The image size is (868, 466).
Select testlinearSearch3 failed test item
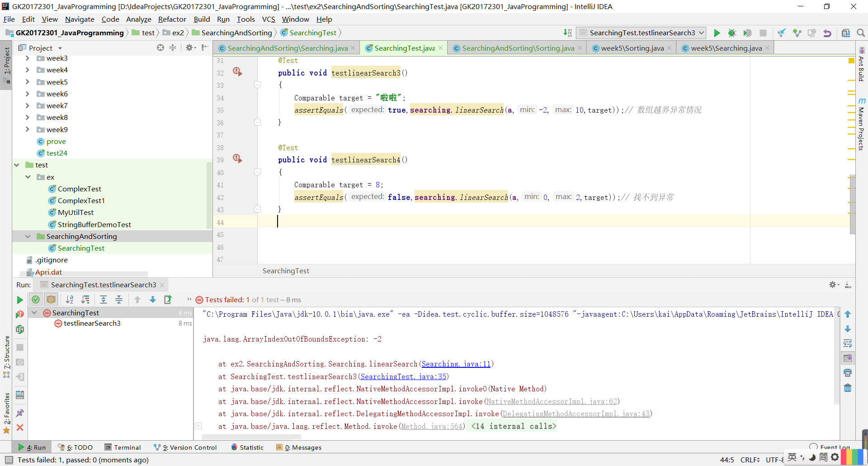point(92,323)
